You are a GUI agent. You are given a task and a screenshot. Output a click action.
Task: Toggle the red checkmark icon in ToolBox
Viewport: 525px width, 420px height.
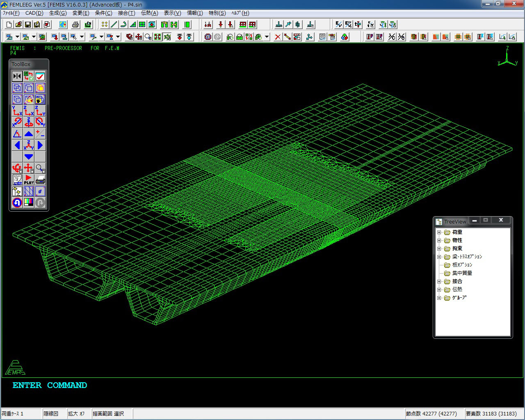click(40, 76)
